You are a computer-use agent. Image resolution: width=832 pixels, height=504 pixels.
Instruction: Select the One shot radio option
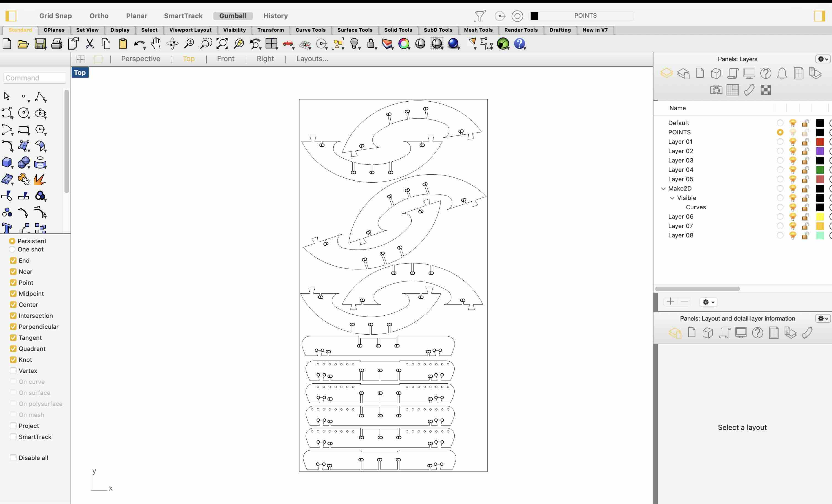(12, 250)
